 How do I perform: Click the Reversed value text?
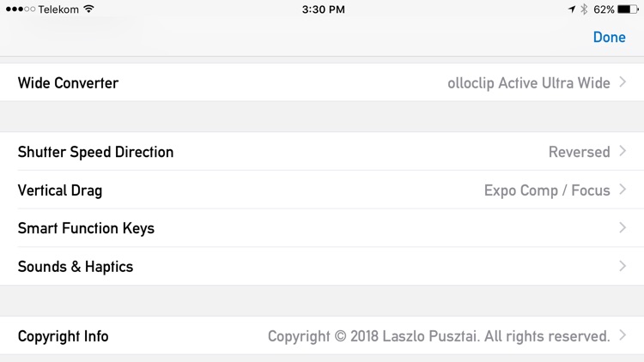pyautogui.click(x=579, y=152)
